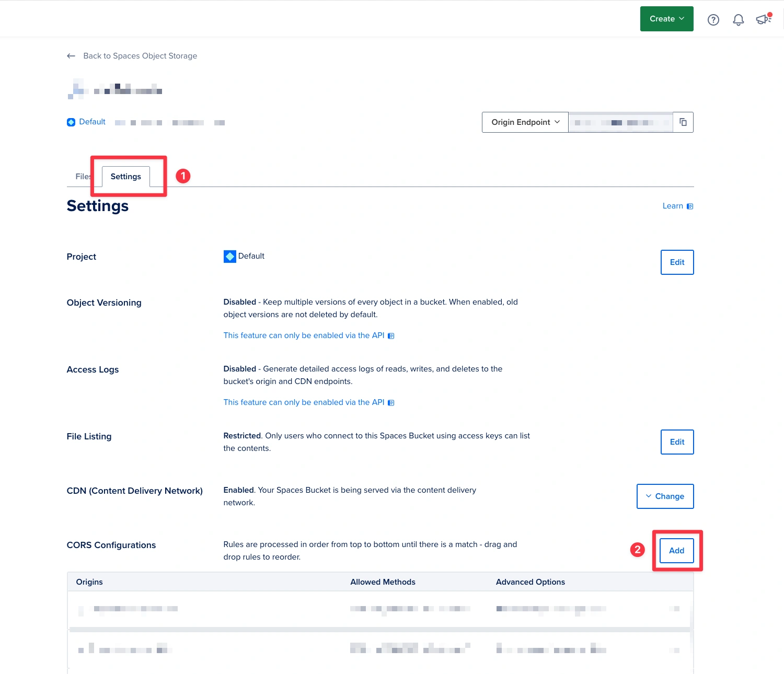The height and width of the screenshot is (674, 784).
Task: Open options for the second CORS rule row
Action: 676,649
